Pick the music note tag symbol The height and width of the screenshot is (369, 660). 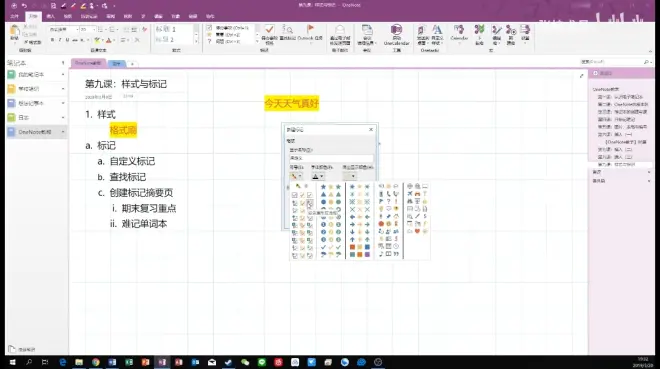(381, 254)
